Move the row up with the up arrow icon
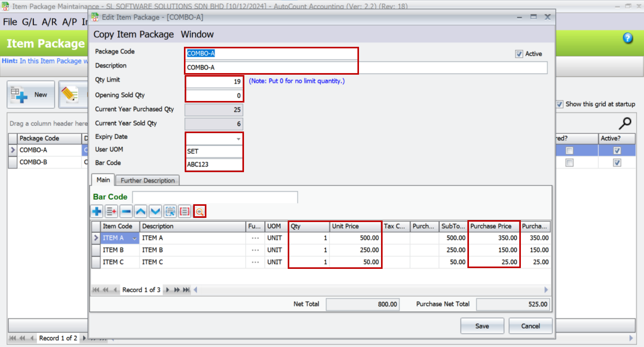 tap(141, 211)
